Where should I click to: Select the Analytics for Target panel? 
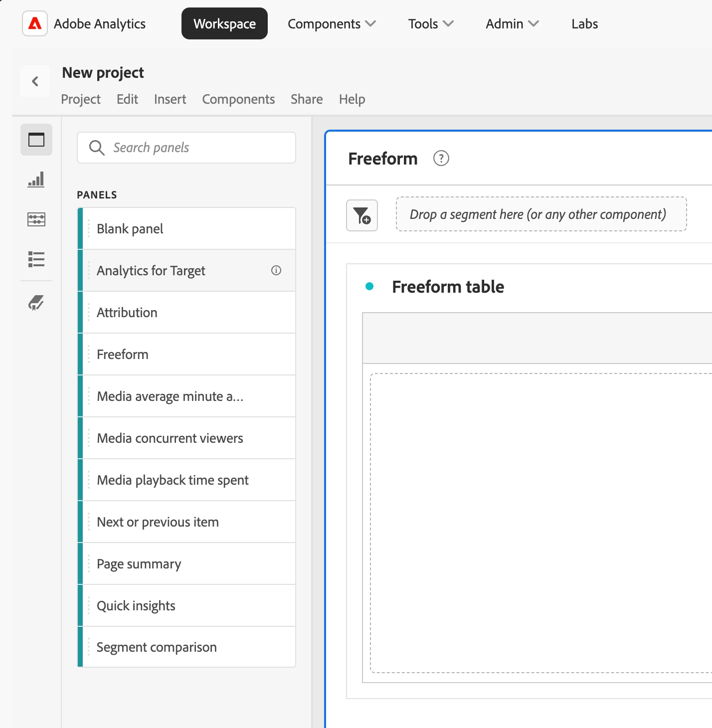coord(186,270)
